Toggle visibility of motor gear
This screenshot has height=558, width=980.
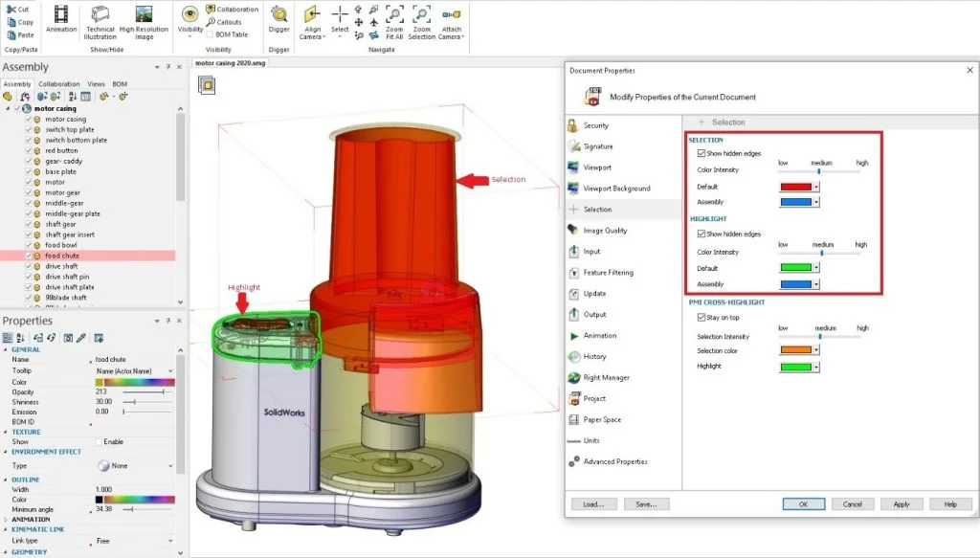click(28, 192)
